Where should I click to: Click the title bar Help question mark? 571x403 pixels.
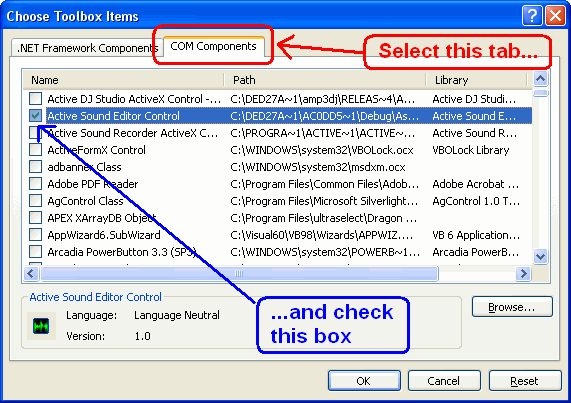pos(532,16)
